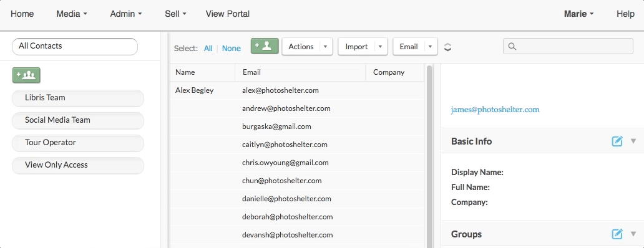Select the burgaska@gmail.com row
Image resolution: width=644 pixels, height=248 pixels.
click(x=296, y=126)
